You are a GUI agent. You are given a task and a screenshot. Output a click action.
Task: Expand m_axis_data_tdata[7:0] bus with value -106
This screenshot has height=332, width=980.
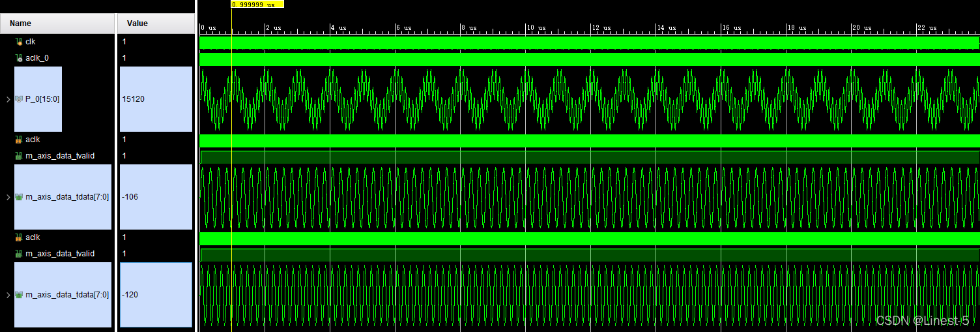point(8,197)
